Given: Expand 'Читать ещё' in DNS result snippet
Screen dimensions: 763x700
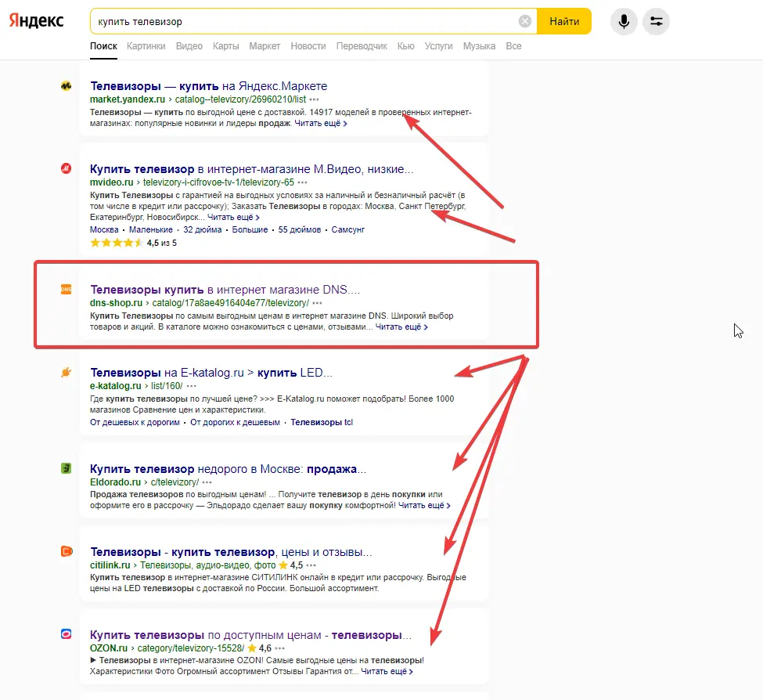Looking at the screenshot, I should coord(401,327).
